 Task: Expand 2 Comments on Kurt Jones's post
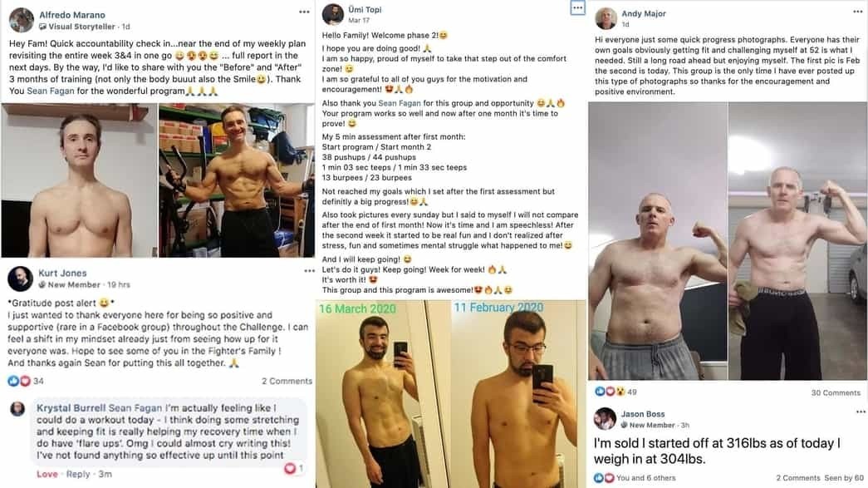[287, 381]
